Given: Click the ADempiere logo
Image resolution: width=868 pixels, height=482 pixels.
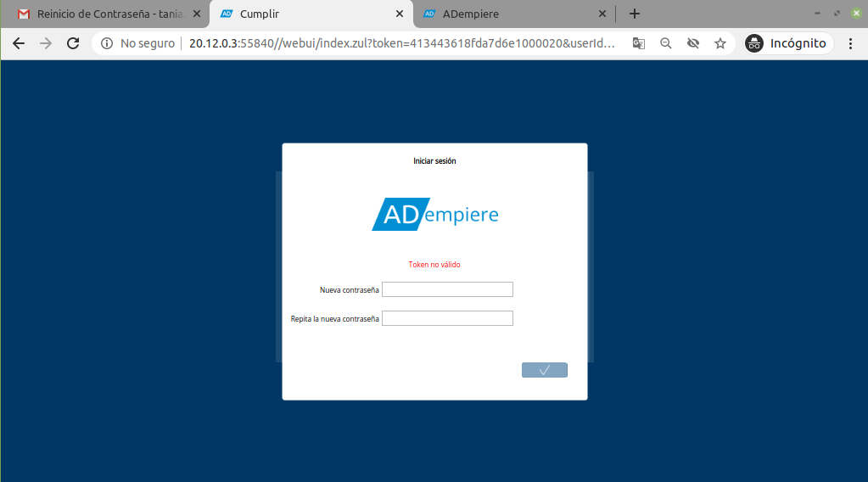Looking at the screenshot, I should [435, 214].
